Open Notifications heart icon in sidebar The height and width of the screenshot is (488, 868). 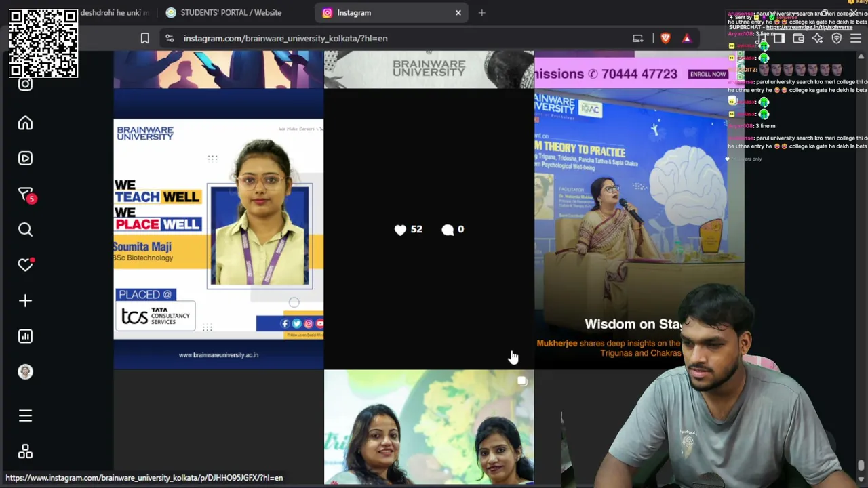click(25, 265)
